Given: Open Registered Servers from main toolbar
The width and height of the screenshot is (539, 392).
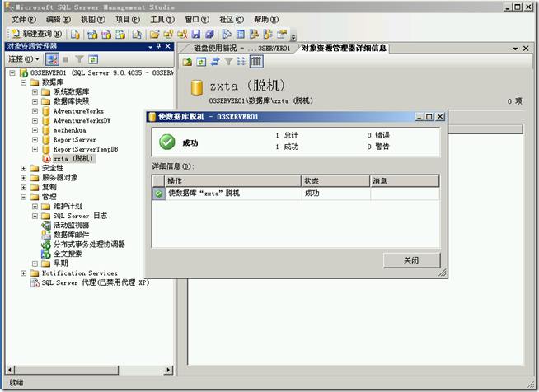Looking at the screenshot, I should point(226,34).
